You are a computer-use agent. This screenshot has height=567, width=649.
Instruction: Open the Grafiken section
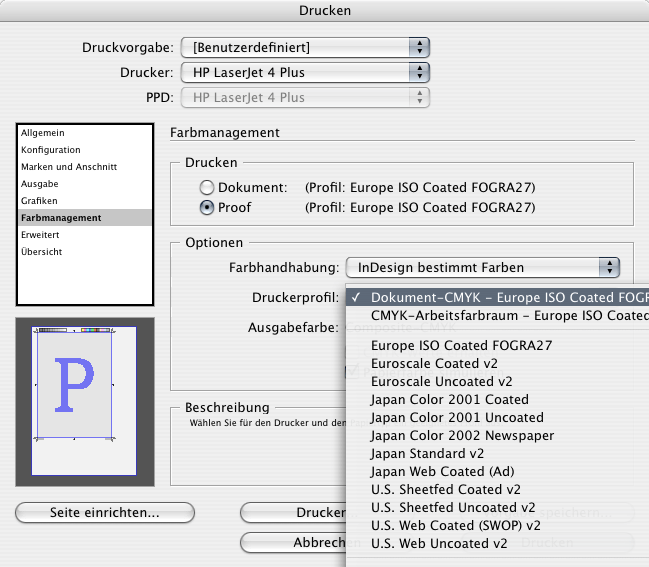[40, 201]
